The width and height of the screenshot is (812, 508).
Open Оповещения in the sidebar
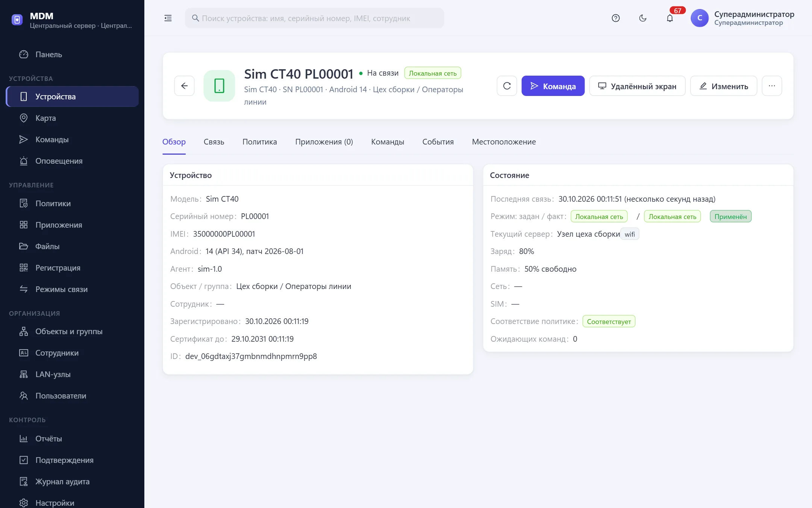coord(72,161)
